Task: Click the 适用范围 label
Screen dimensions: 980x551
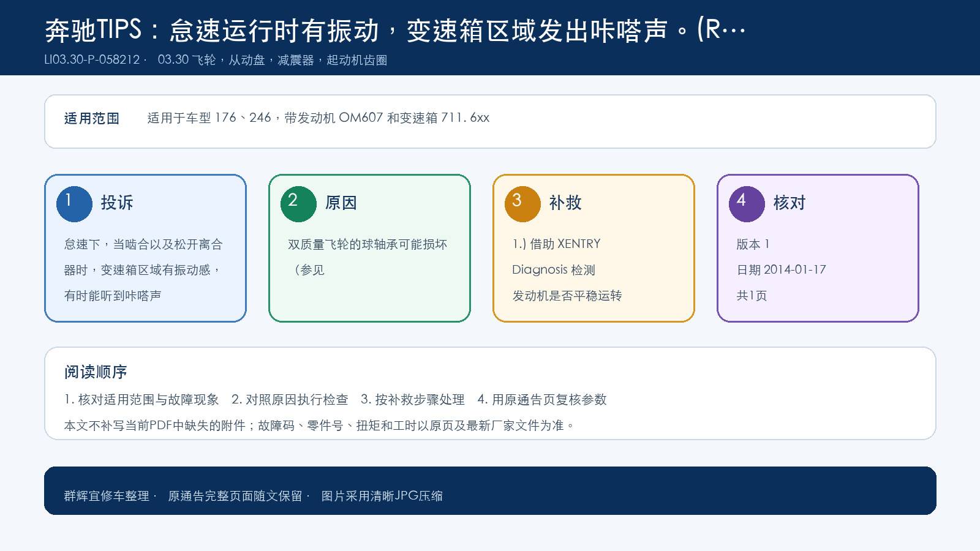Action: point(92,119)
